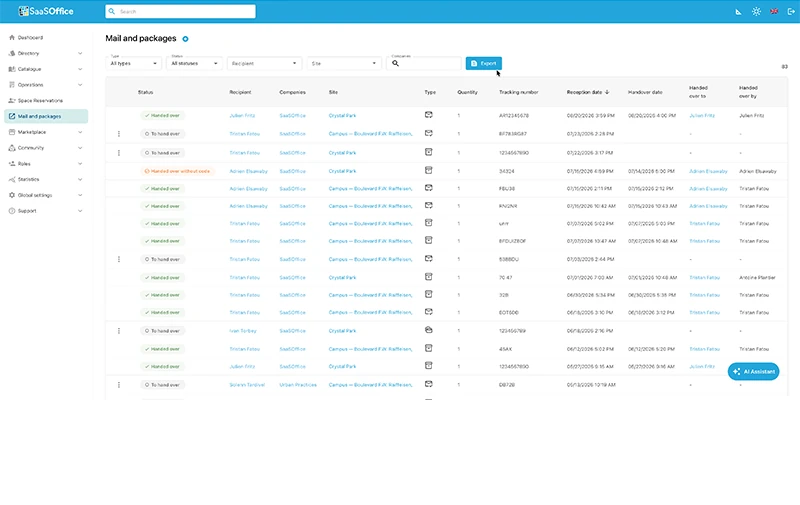Click the top search field
The width and height of the screenshot is (800, 505).
click(x=180, y=11)
